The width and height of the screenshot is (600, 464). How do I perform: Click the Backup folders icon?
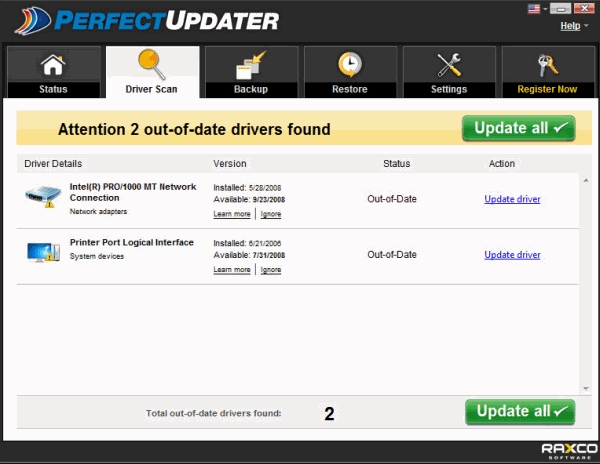pos(251,65)
